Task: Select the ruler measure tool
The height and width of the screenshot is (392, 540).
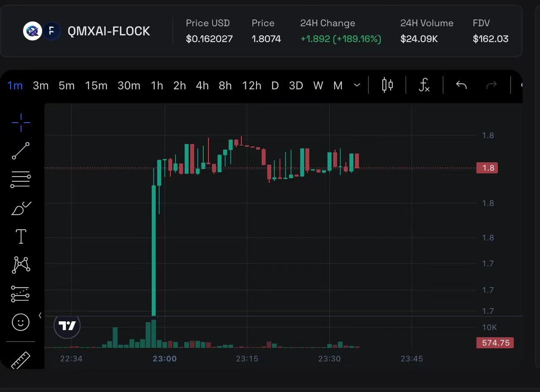Action: click(21, 360)
